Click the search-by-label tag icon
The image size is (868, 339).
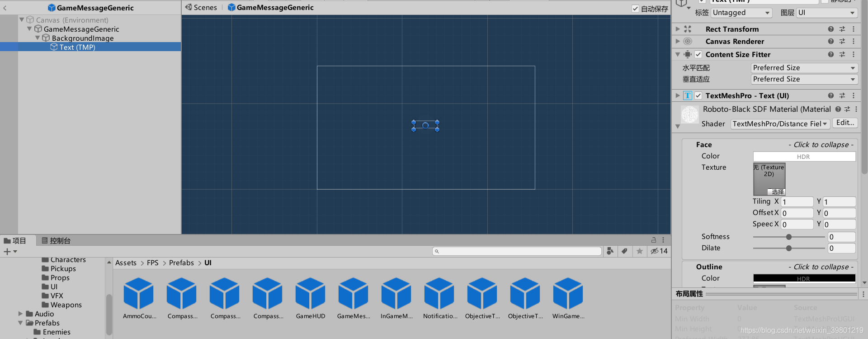point(624,251)
